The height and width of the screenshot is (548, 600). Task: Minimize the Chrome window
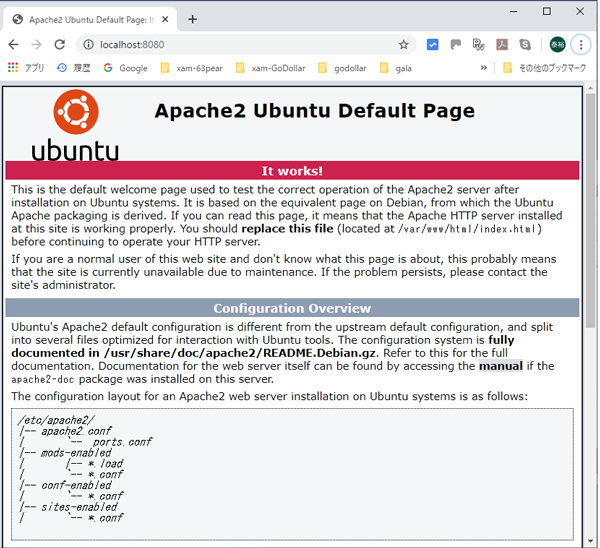pyautogui.click(x=514, y=11)
